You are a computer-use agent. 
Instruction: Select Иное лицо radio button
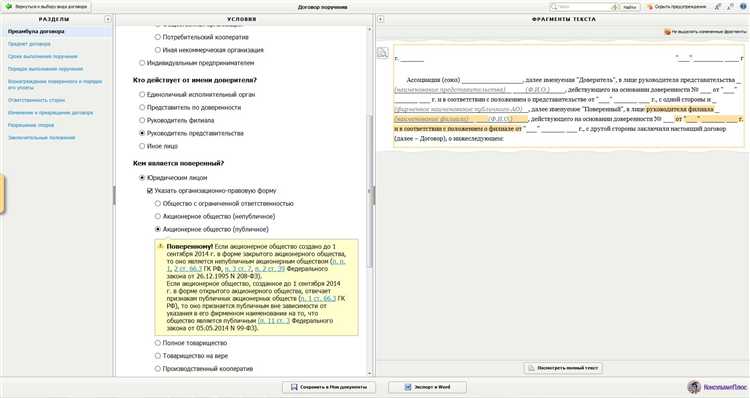click(142, 146)
